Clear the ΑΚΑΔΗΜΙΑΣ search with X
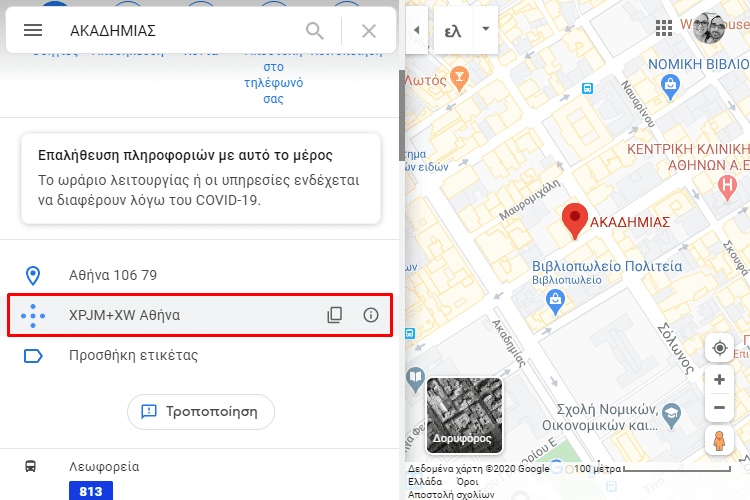750x500 pixels. [x=369, y=31]
